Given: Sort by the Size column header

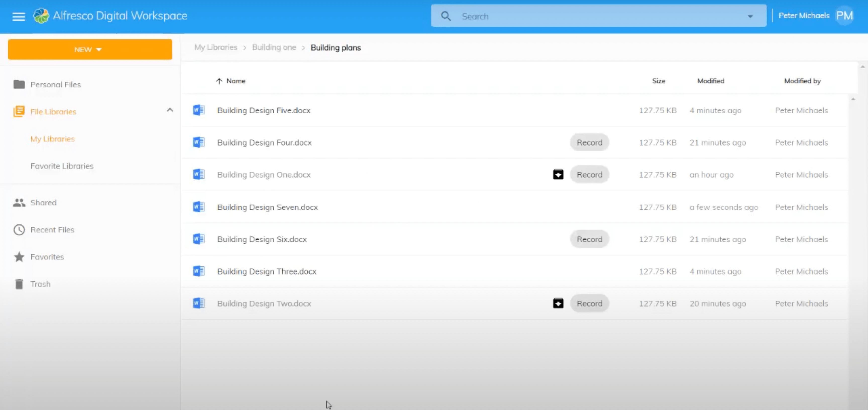Looking at the screenshot, I should [659, 81].
